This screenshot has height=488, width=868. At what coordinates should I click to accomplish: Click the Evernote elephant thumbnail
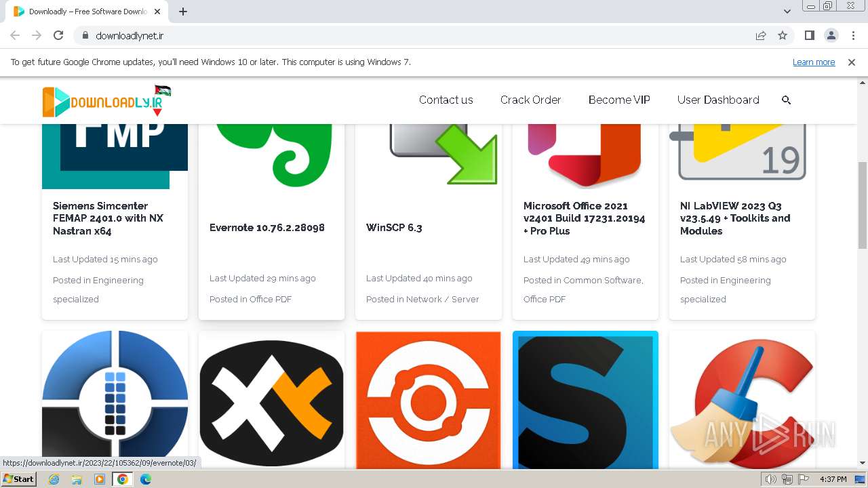271,156
